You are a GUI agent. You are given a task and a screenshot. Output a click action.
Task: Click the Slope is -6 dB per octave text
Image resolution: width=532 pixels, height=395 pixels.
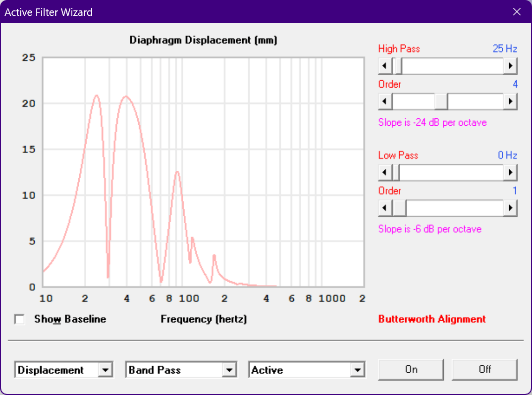tap(430, 229)
